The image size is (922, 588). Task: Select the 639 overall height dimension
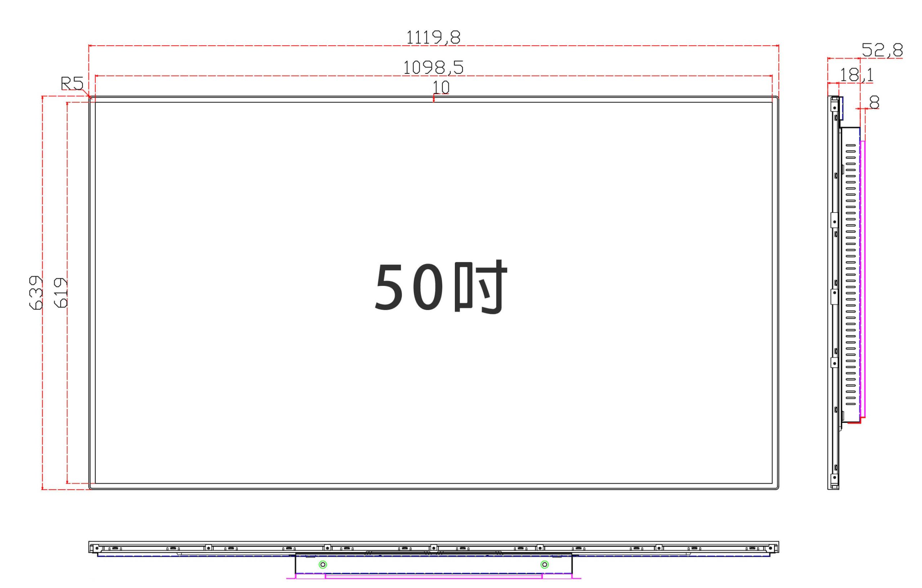(36, 292)
